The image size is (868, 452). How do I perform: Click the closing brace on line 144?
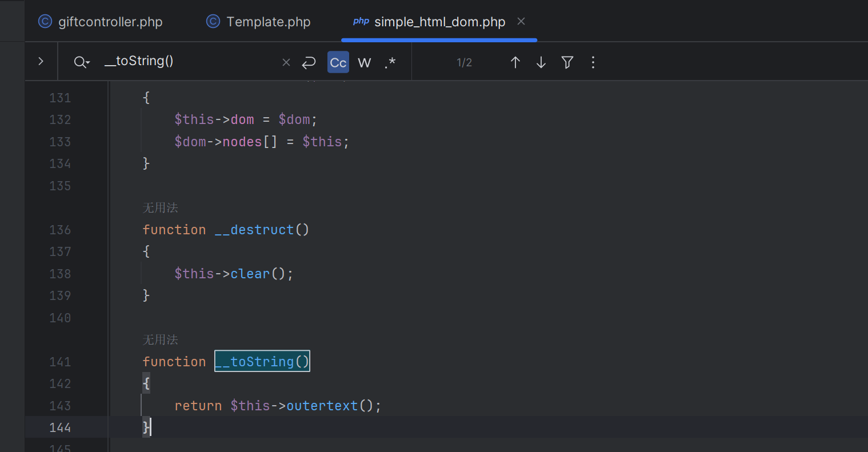tap(146, 427)
